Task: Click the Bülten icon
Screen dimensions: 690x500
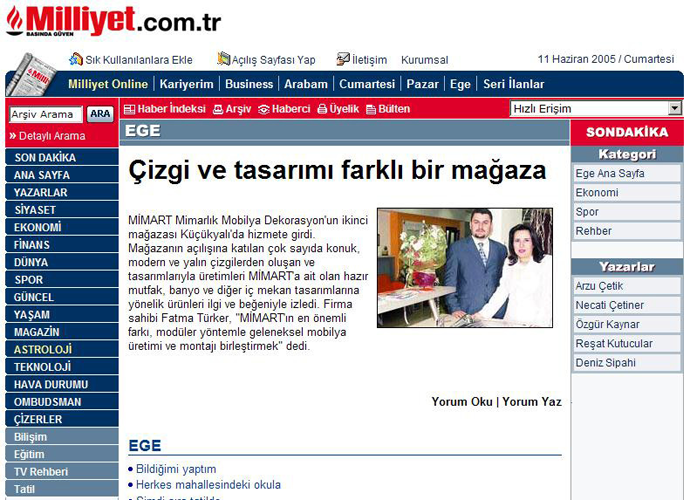Action: pyautogui.click(x=371, y=109)
